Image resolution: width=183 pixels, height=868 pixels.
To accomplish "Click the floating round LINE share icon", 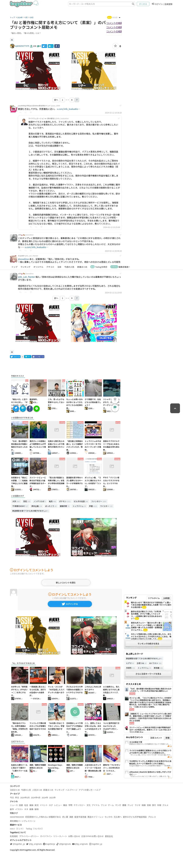I will click(37, 408).
